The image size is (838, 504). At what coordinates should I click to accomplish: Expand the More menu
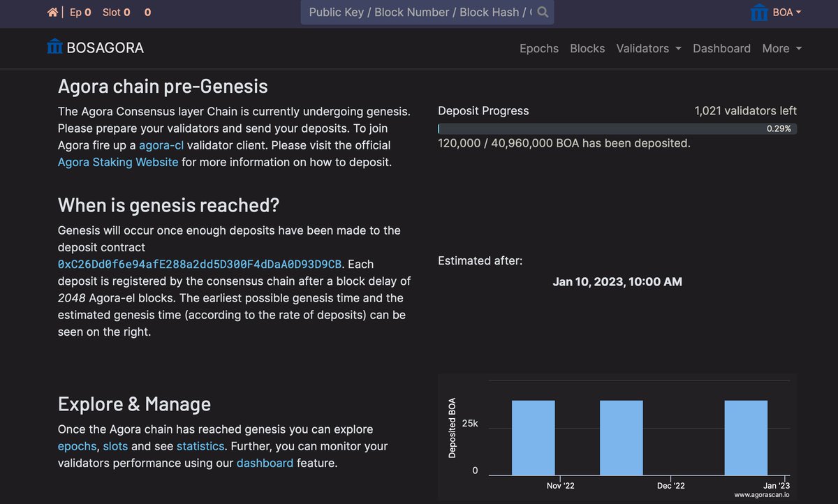click(x=782, y=48)
